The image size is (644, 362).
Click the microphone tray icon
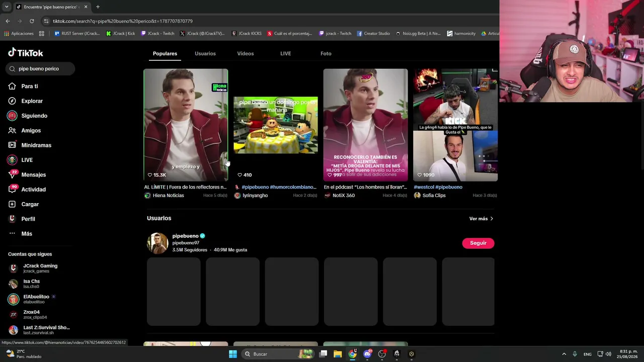point(575,354)
